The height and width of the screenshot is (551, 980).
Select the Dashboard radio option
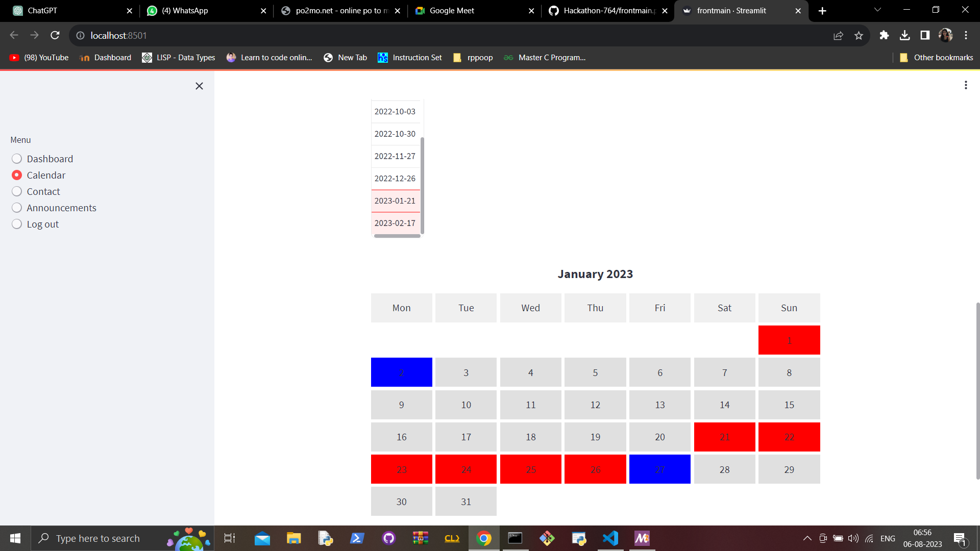[x=17, y=159]
